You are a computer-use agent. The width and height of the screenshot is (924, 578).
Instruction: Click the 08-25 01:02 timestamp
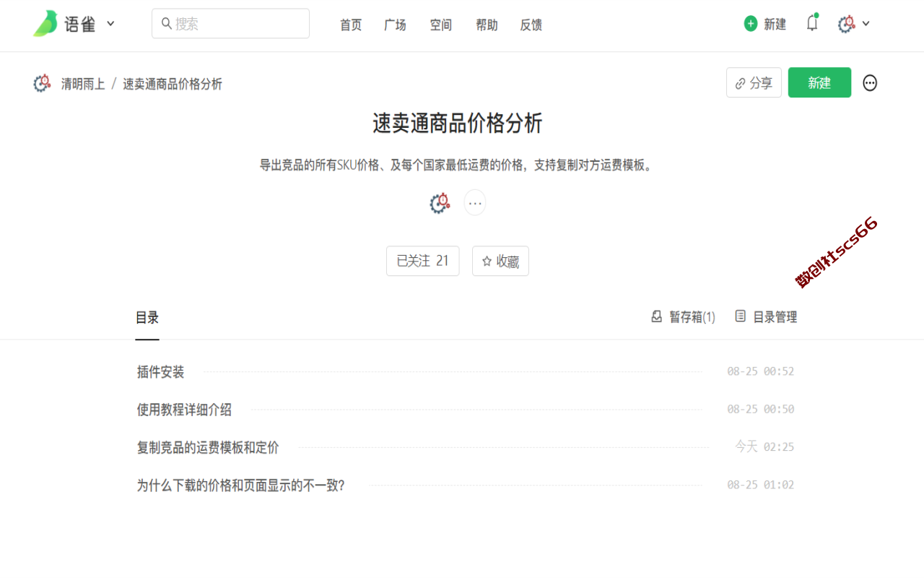click(761, 485)
